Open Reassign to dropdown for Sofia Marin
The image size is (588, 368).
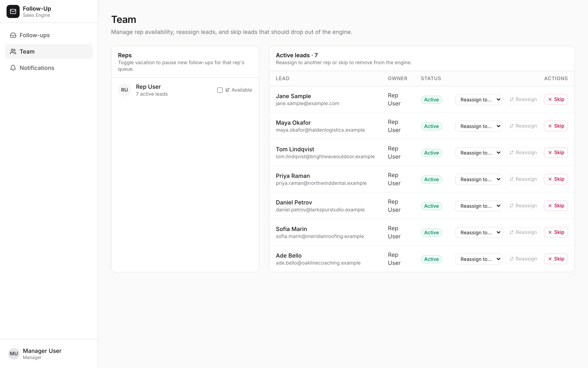[478, 232]
